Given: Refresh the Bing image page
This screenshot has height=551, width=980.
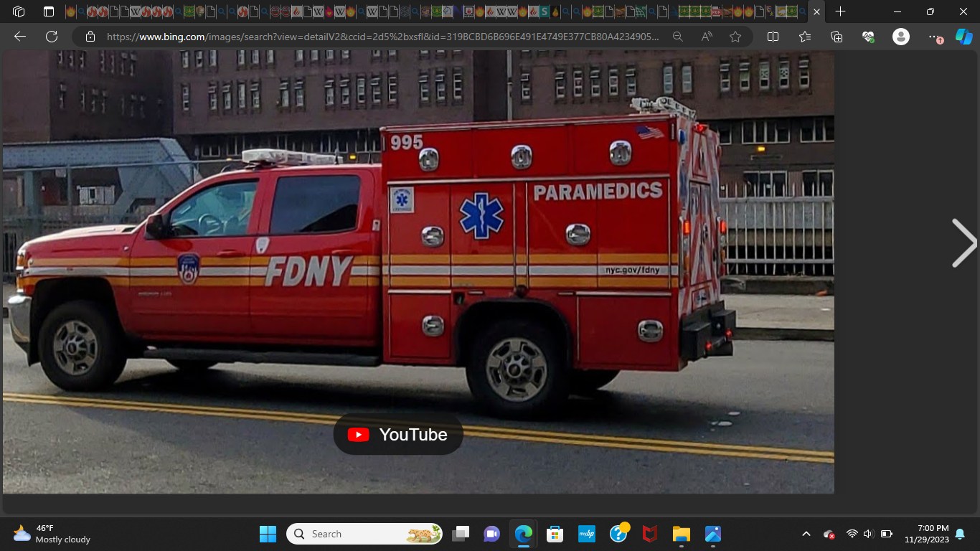Looking at the screenshot, I should (52, 37).
